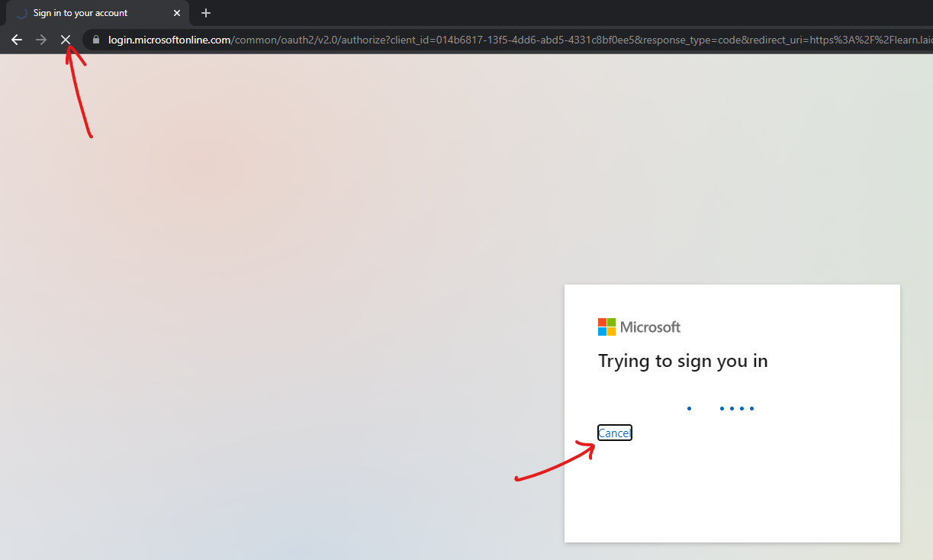Click the Microsoft wordmark text
This screenshot has height=560, width=933.
[x=650, y=327]
